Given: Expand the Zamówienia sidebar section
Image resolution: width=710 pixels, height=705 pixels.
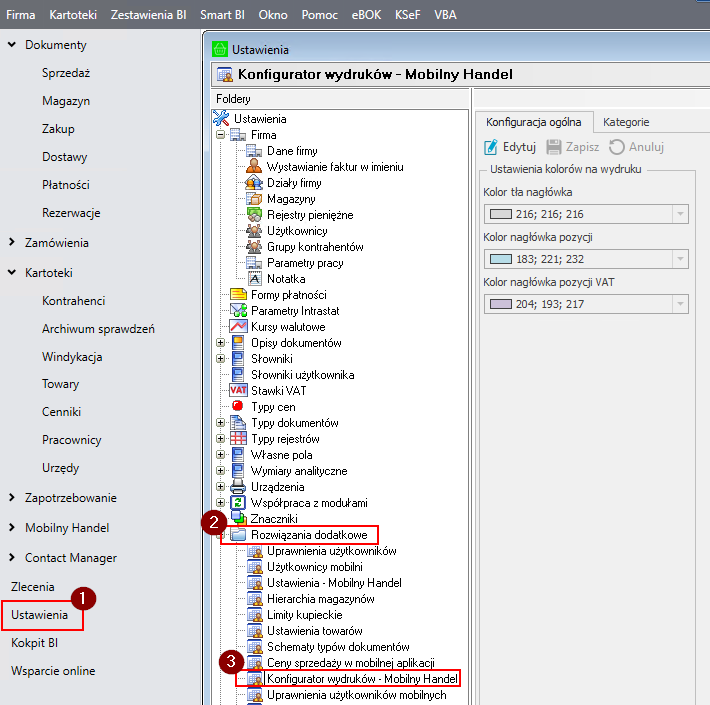Looking at the screenshot, I should pyautogui.click(x=12, y=243).
